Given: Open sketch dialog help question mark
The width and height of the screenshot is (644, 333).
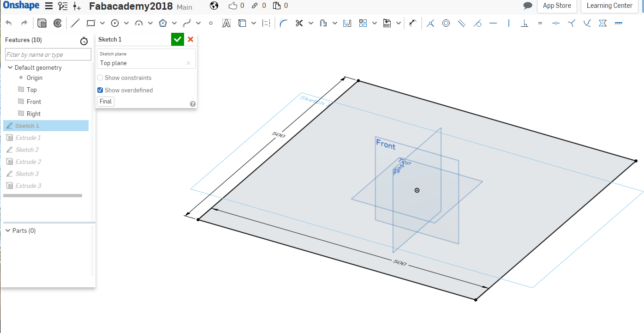Looking at the screenshot, I should click(193, 104).
